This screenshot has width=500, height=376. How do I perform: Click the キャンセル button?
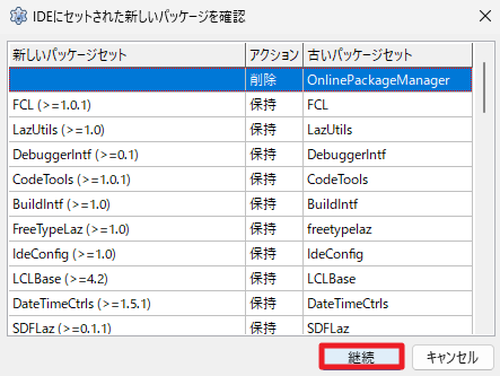453,357
